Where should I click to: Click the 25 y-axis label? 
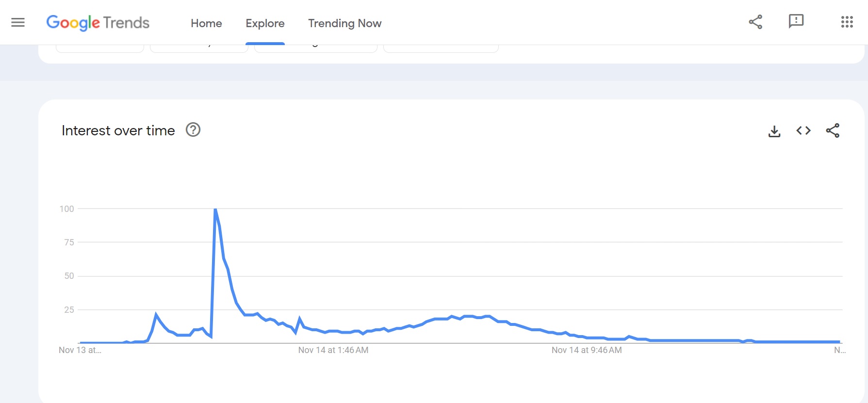click(69, 310)
